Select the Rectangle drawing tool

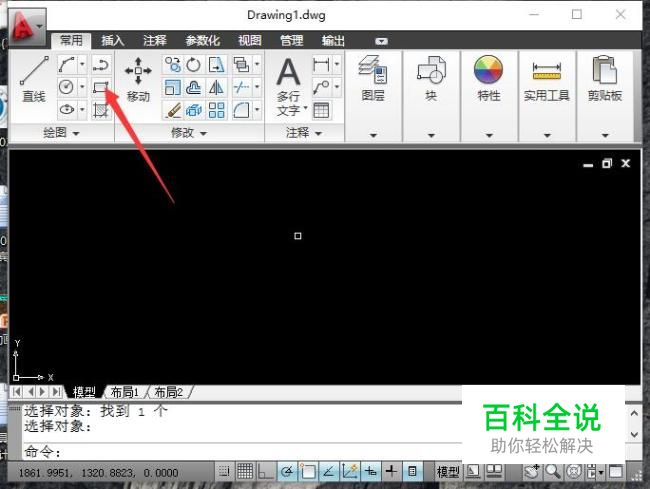click(101, 87)
